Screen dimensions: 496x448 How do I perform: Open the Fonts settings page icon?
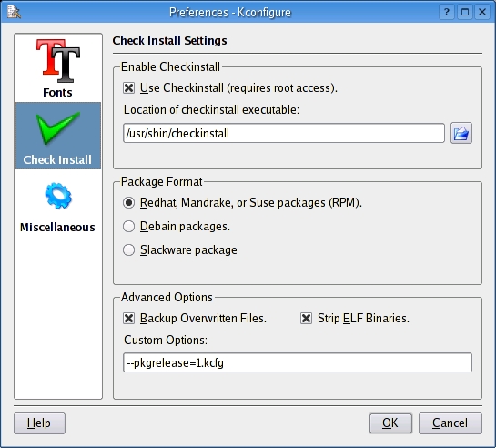coord(58,61)
